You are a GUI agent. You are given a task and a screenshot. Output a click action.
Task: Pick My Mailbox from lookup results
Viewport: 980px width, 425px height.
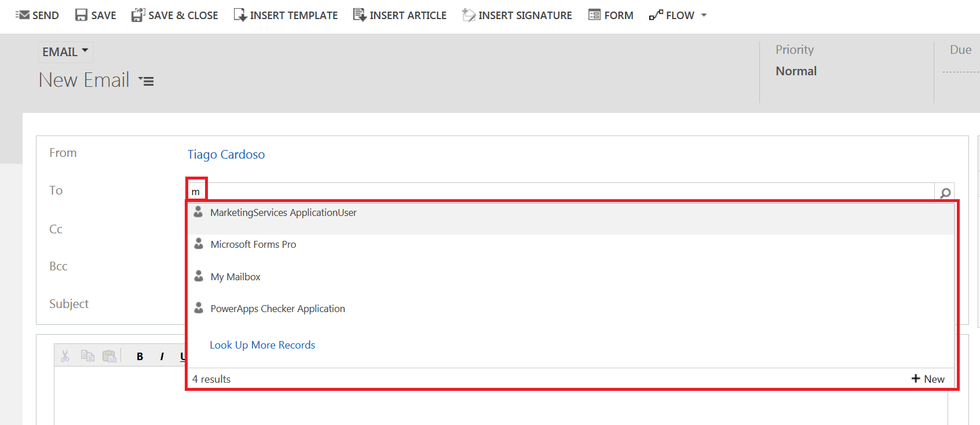235,277
